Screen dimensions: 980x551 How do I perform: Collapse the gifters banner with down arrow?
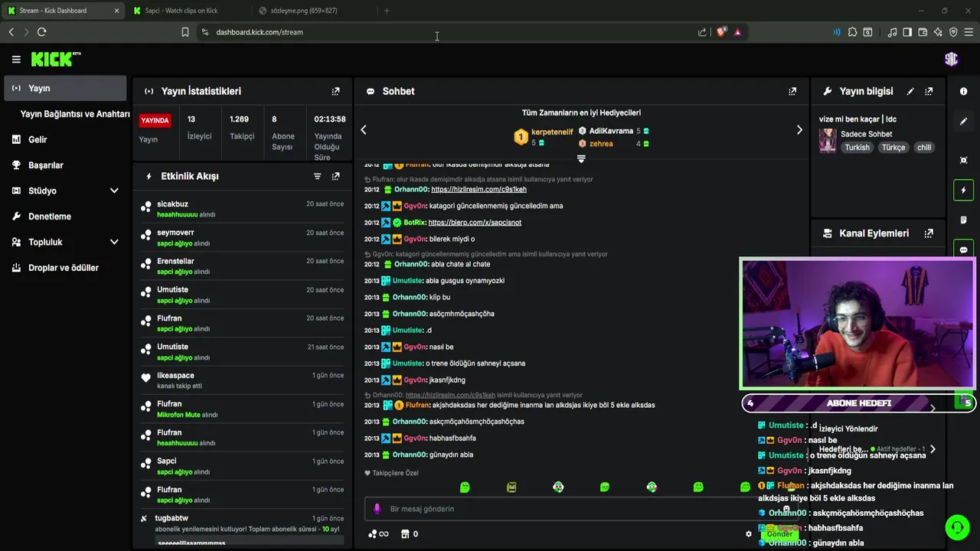click(581, 159)
